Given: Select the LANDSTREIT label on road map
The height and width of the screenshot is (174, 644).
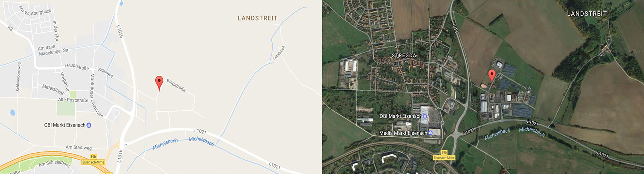Looking at the screenshot, I should (x=257, y=18).
